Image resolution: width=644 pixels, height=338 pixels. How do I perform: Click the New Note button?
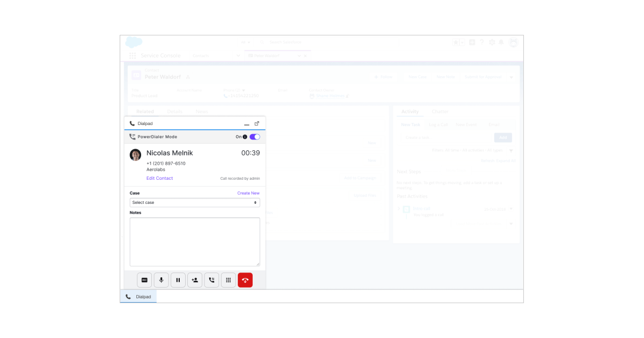click(446, 77)
